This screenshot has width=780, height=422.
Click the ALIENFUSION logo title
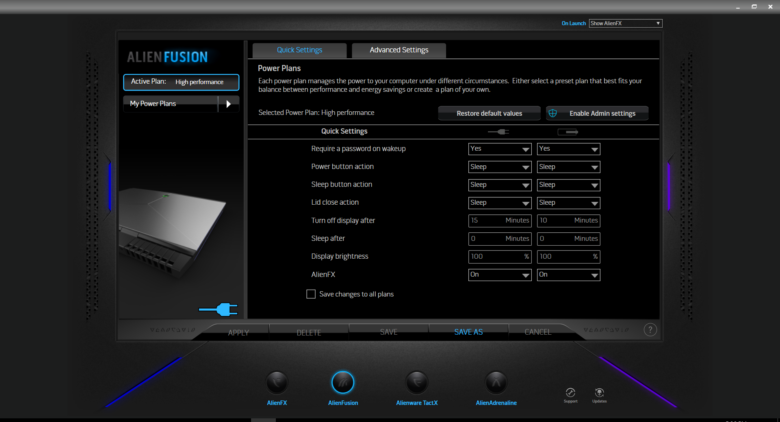coord(167,57)
